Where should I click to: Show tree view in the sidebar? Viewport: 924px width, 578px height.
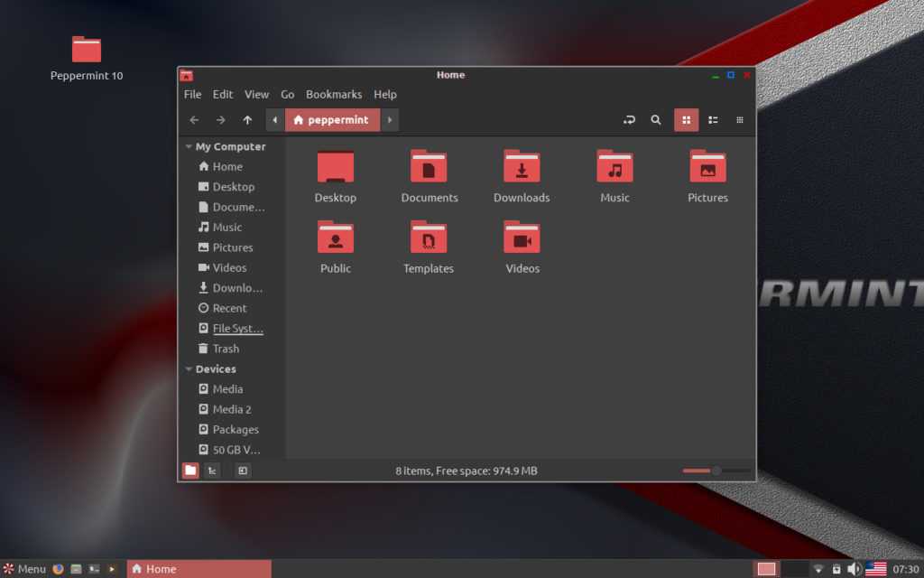[x=212, y=471]
